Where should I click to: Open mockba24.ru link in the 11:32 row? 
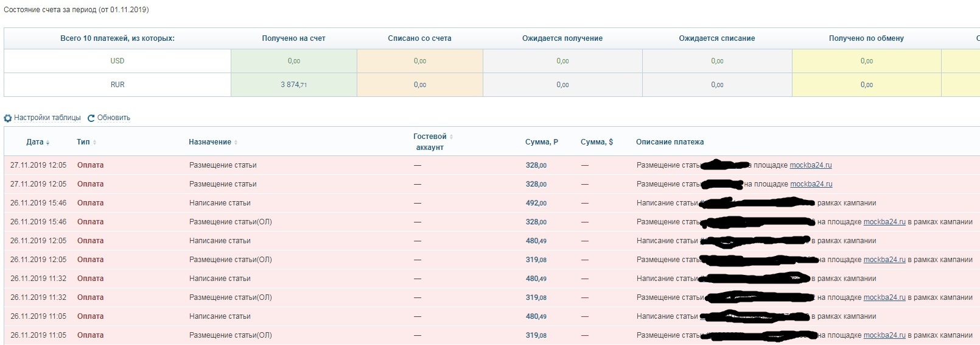tap(884, 297)
